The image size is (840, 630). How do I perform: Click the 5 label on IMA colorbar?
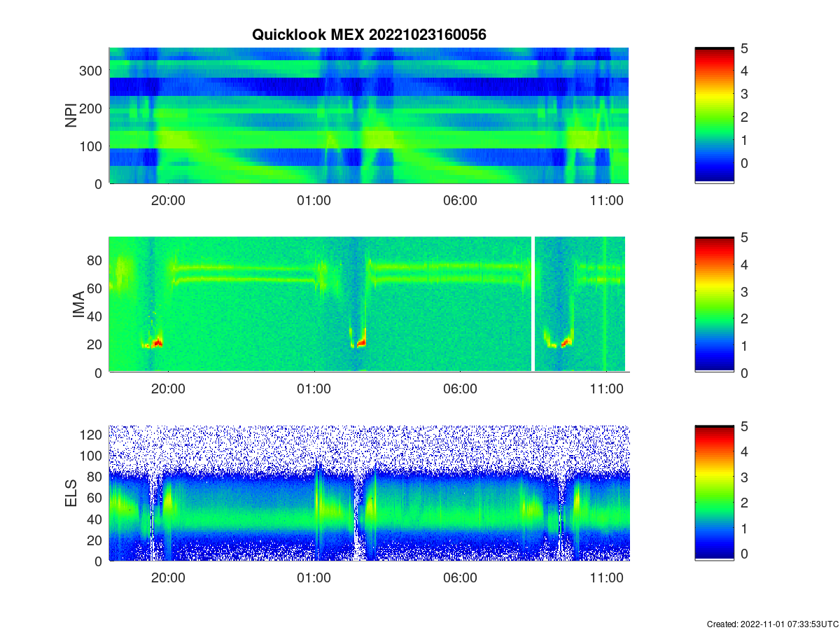pos(745,237)
